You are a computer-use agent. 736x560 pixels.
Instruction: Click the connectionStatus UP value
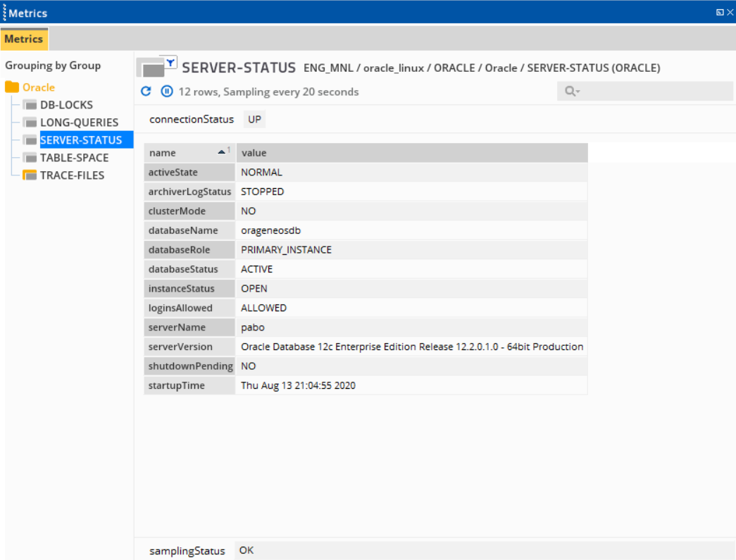pyautogui.click(x=254, y=119)
